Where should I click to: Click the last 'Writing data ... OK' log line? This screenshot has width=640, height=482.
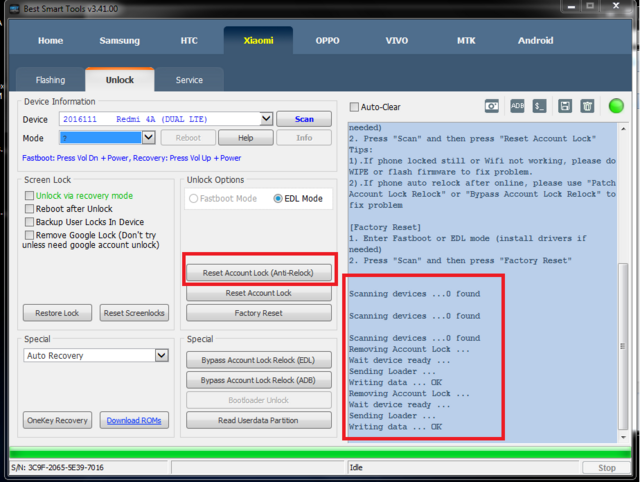click(x=395, y=427)
